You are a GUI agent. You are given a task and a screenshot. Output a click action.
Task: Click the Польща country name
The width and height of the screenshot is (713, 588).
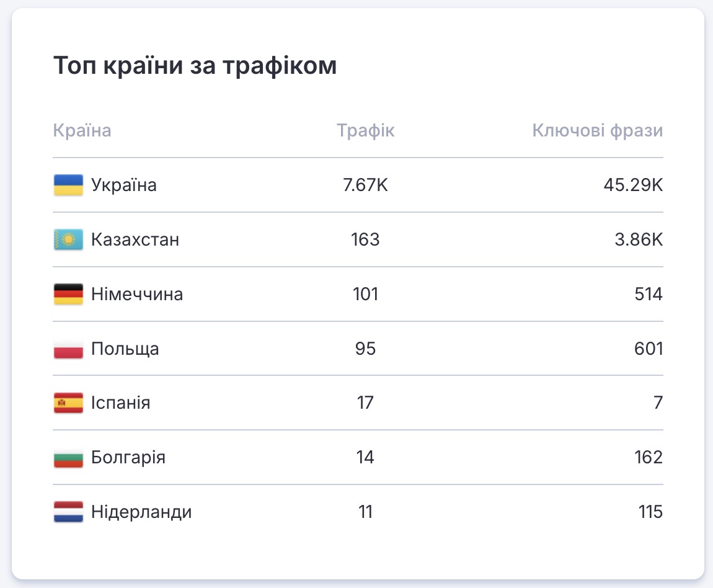click(x=125, y=349)
